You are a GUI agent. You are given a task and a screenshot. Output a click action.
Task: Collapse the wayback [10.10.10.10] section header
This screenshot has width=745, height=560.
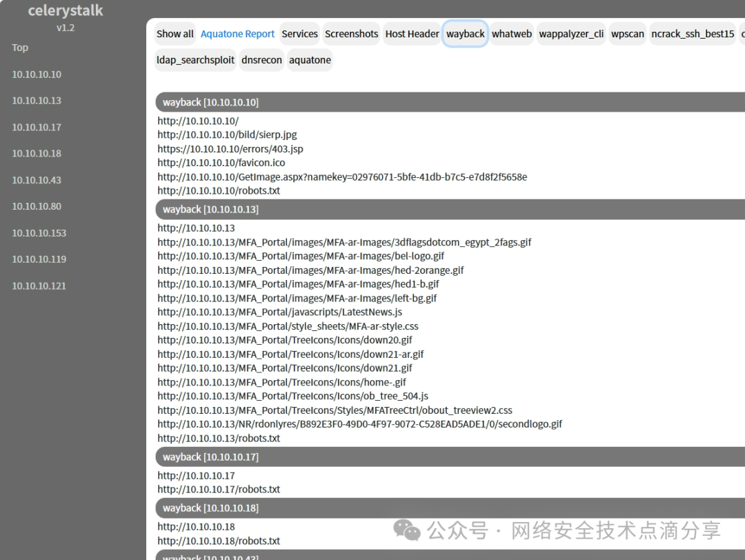(450, 102)
